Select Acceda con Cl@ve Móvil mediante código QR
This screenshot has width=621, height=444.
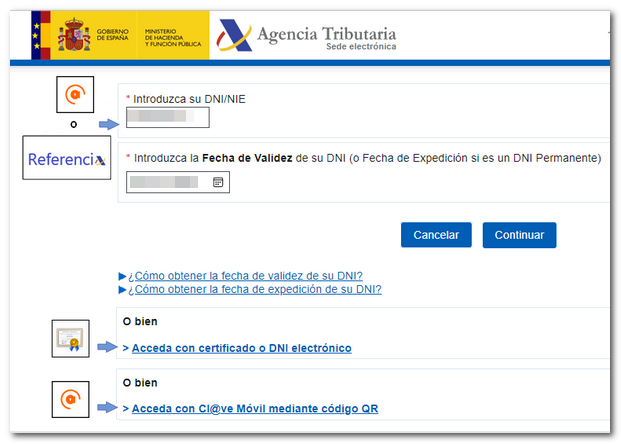pos(254,409)
